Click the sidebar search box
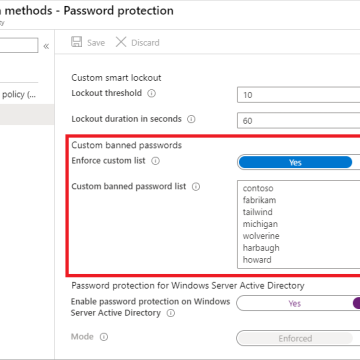 click(x=19, y=45)
